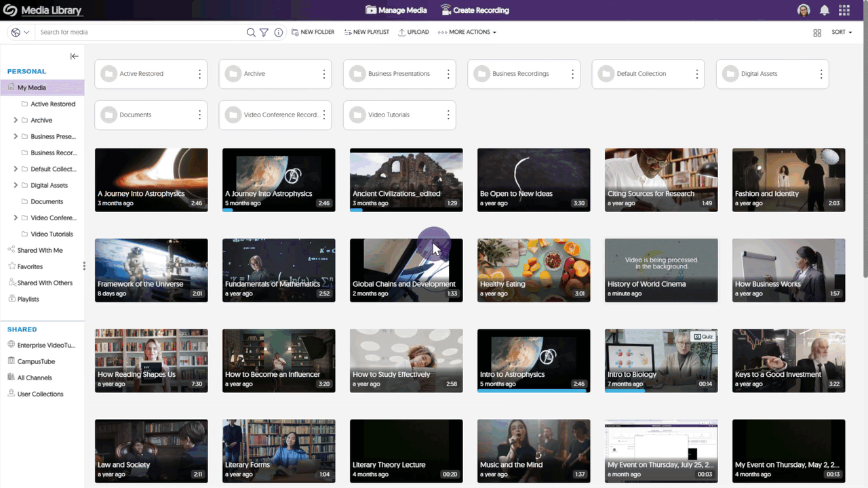The image size is (868, 488).
Task: Click the search magnifier icon
Action: click(x=251, y=32)
